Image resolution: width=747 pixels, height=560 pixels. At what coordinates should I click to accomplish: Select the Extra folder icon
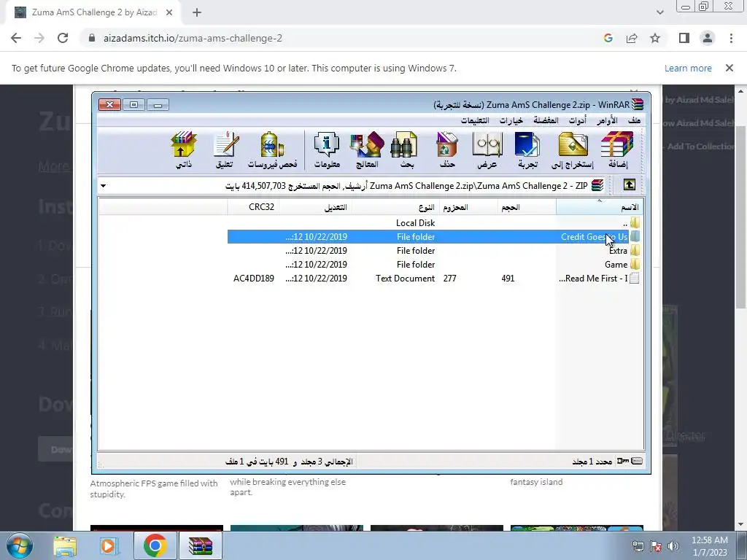635,251
